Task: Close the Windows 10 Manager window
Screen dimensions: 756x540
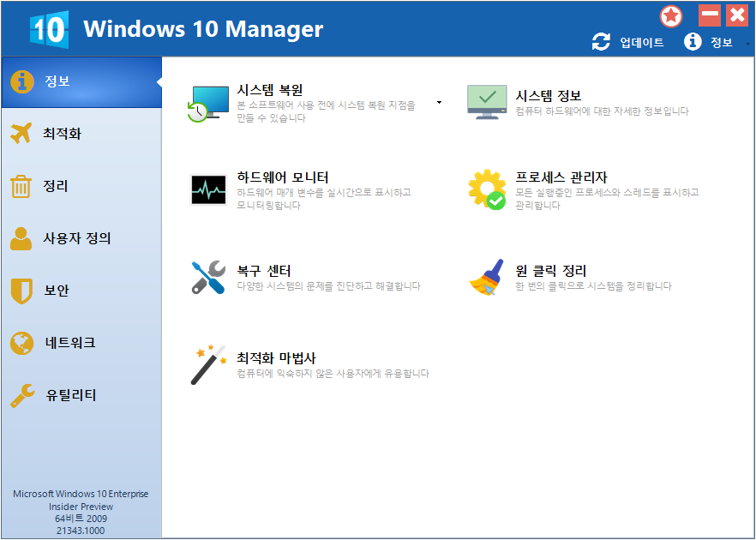Action: point(737,15)
